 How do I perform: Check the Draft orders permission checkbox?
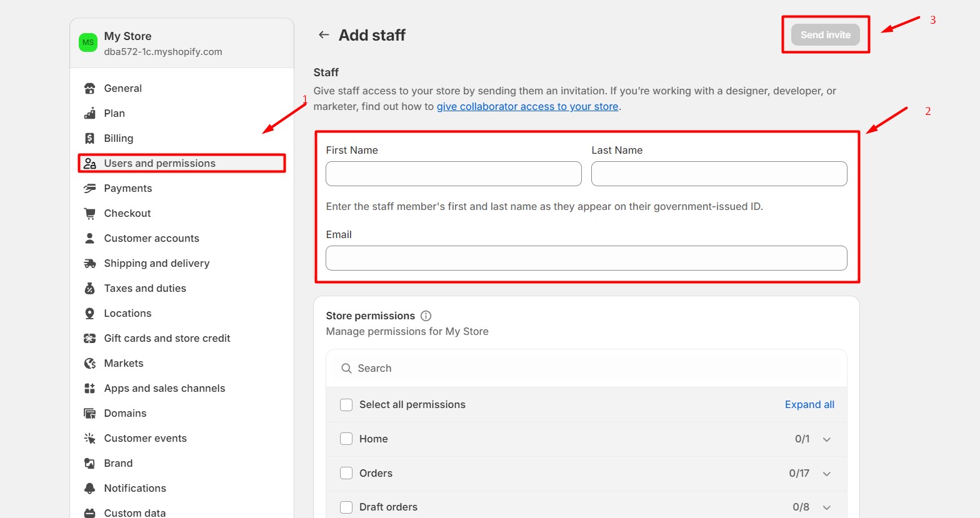coord(346,507)
